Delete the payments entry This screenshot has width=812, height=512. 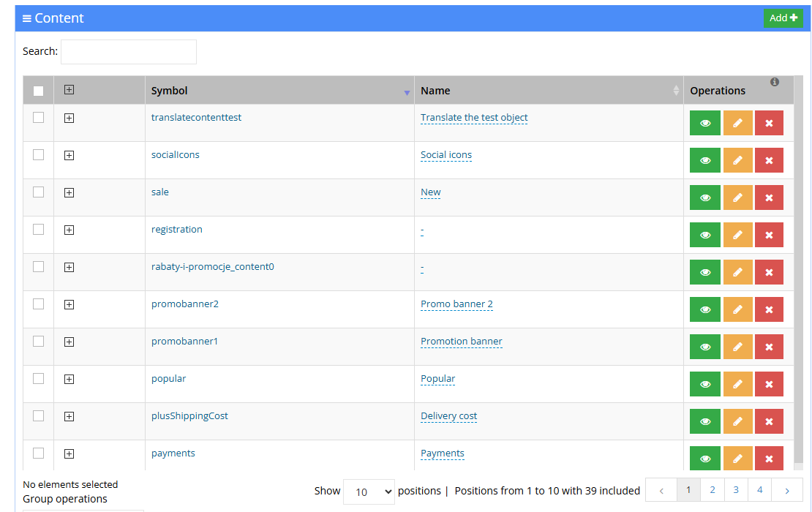tap(769, 459)
